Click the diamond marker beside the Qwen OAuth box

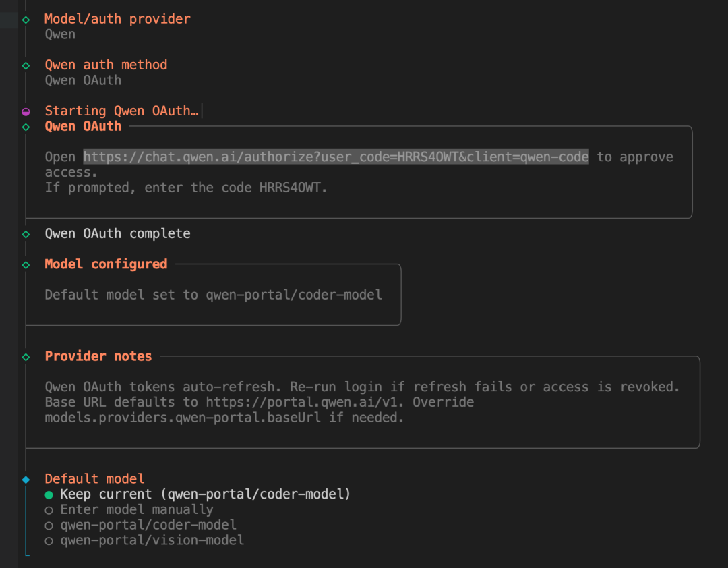pos(26,127)
